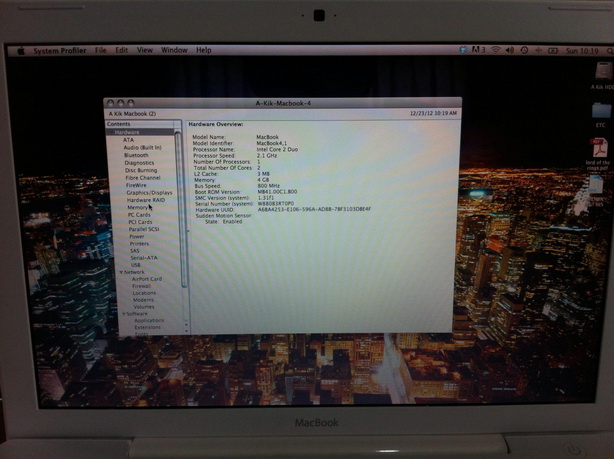Open the System Profiler menu

coord(60,51)
